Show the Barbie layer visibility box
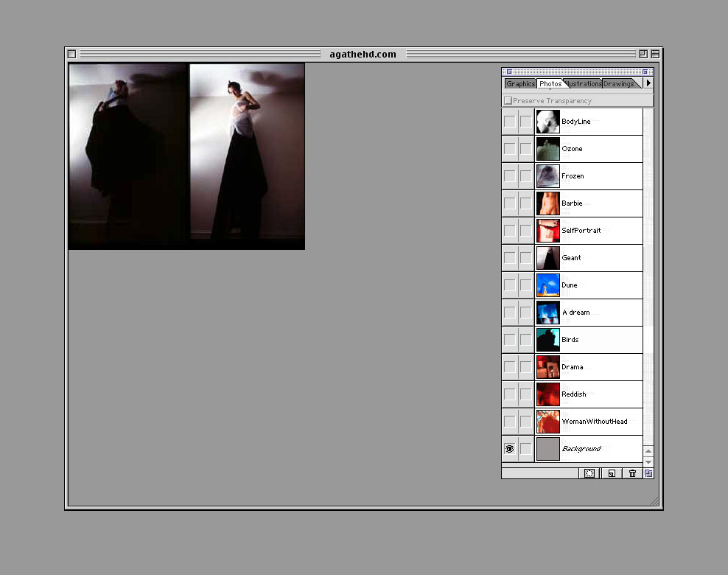728x575 pixels. (x=509, y=203)
